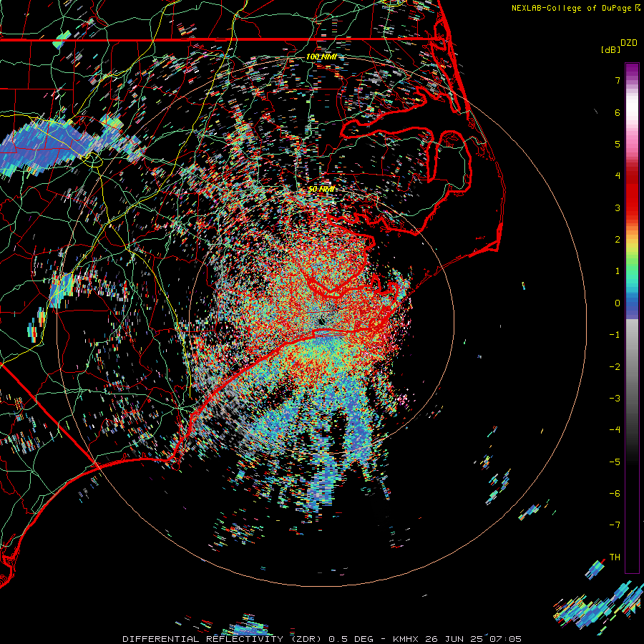Click the [dB] units label
The width and height of the screenshot is (644, 644).
pos(610,49)
